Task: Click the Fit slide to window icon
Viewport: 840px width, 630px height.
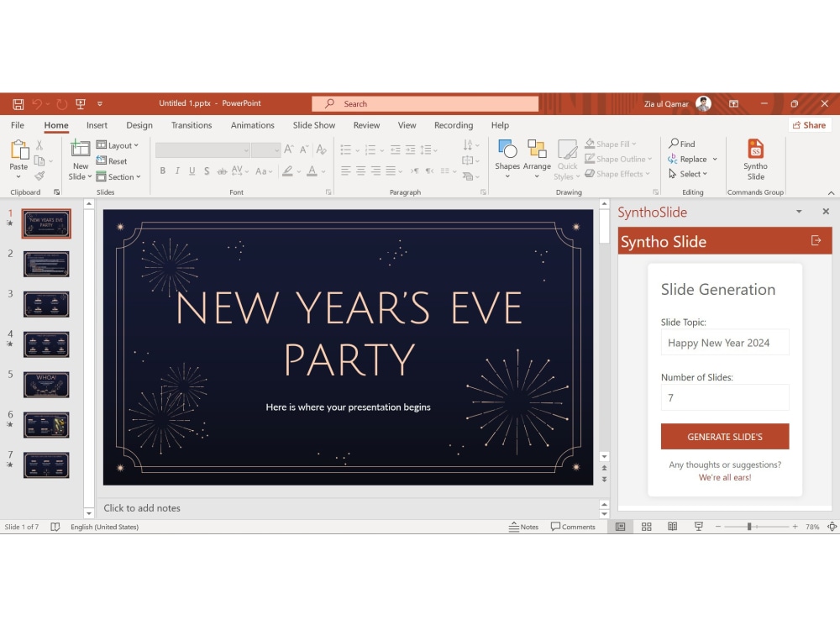Action: (x=832, y=527)
